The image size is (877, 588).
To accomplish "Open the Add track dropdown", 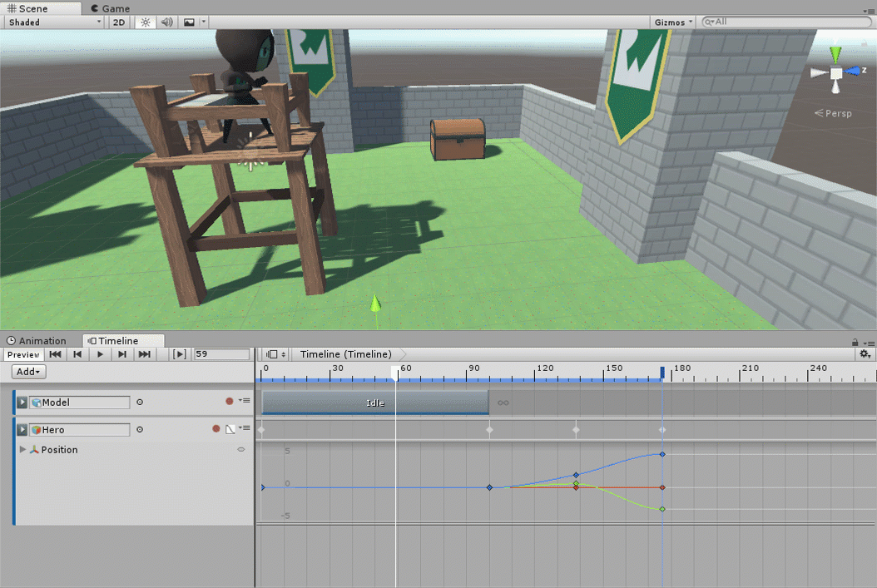I will click(28, 372).
